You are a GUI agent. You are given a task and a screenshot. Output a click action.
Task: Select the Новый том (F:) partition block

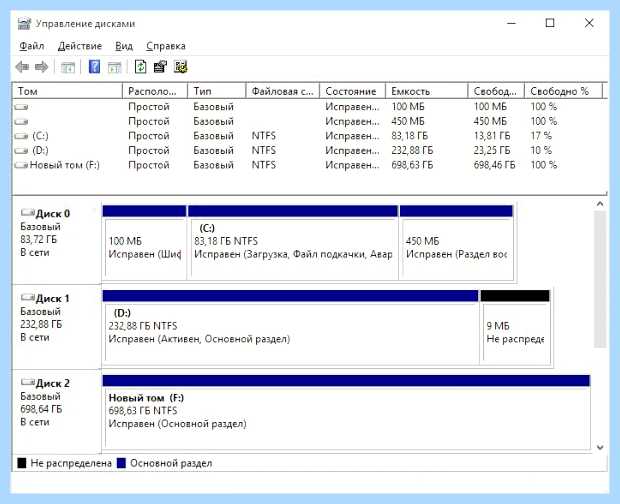(x=346, y=412)
